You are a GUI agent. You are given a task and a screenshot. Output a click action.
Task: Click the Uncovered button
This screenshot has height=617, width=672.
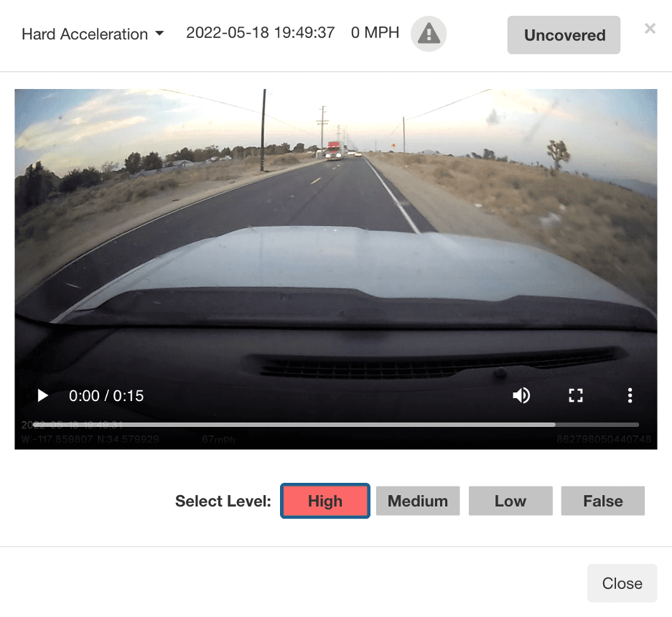click(564, 35)
